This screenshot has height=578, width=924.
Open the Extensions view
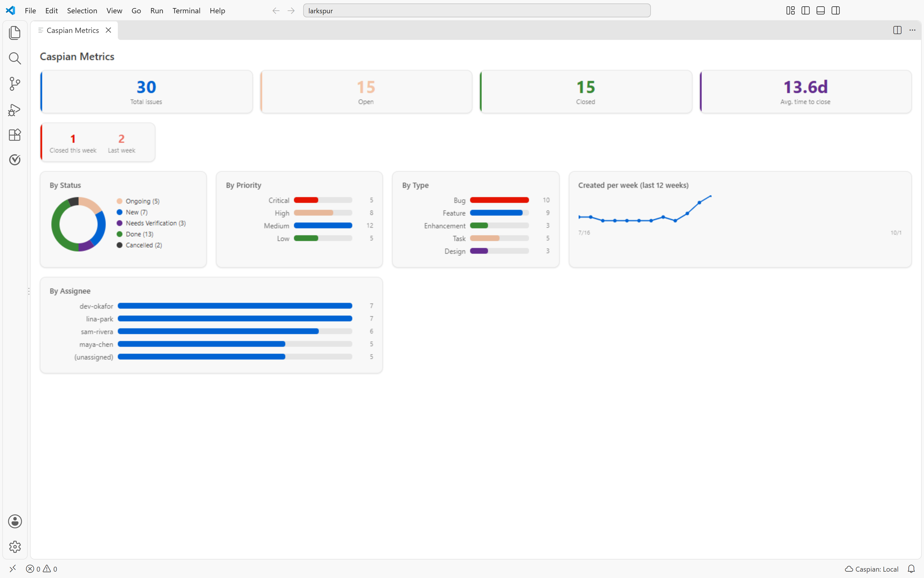[14, 135]
